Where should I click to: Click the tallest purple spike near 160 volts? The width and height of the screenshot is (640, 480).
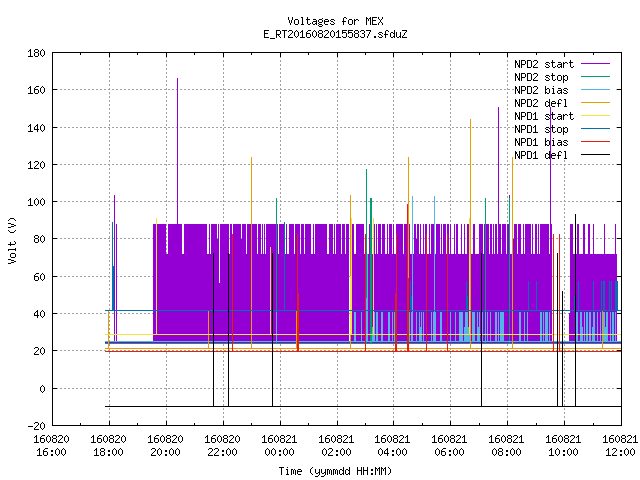click(x=178, y=151)
